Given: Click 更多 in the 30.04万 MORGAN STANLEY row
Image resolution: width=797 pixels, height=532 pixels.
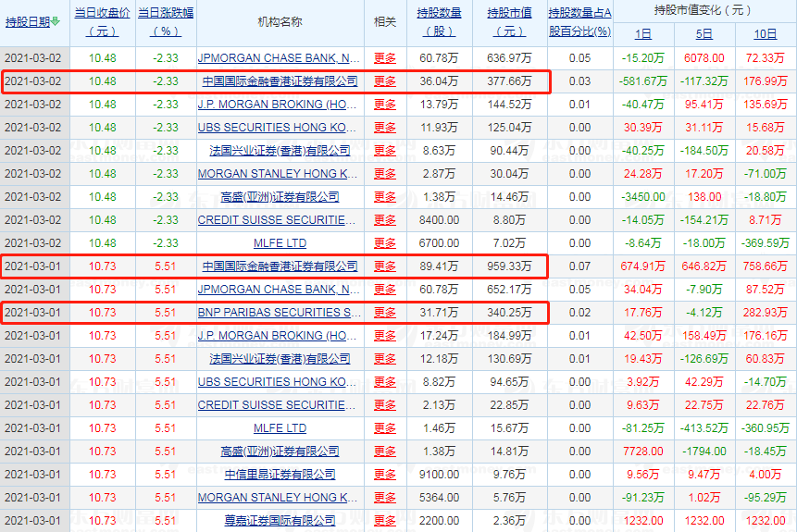Looking at the screenshot, I should (x=385, y=174).
